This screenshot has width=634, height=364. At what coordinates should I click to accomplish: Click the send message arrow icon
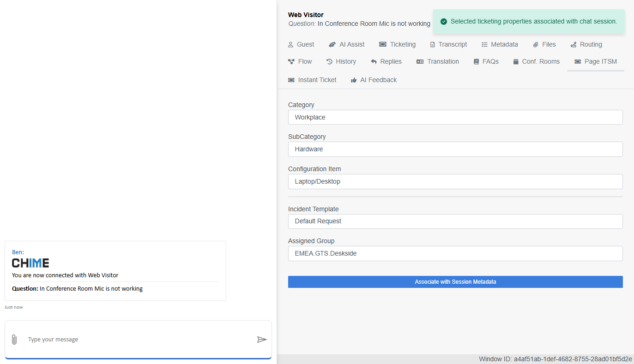pyautogui.click(x=262, y=340)
